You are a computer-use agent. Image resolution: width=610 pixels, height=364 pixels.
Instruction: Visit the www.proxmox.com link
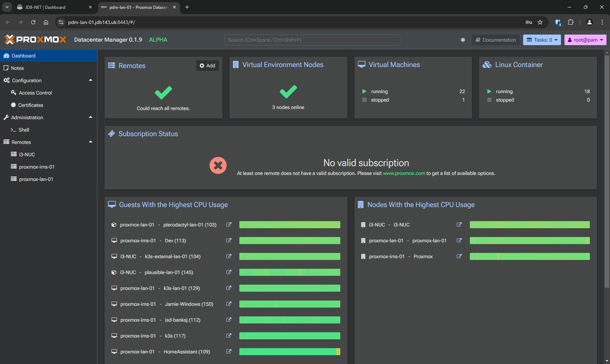(404, 173)
